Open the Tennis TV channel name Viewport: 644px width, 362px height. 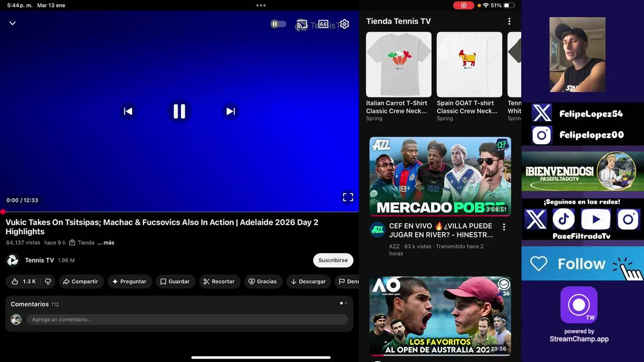(x=39, y=260)
